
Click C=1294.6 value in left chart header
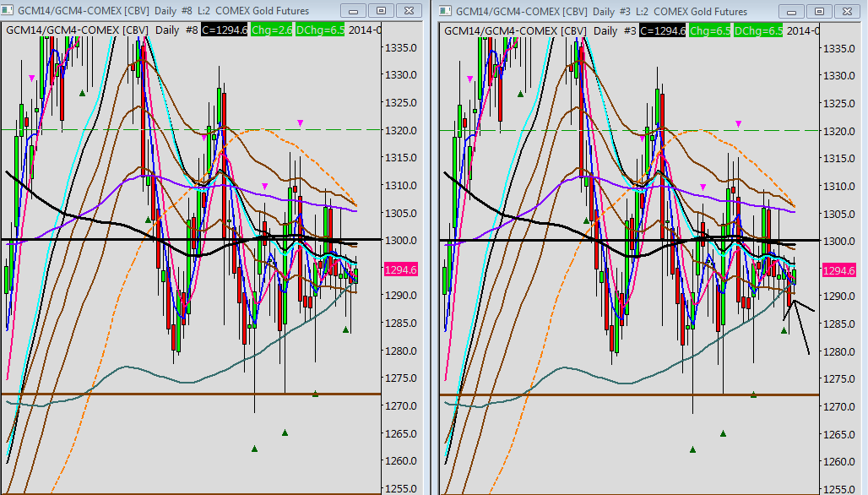tap(225, 30)
